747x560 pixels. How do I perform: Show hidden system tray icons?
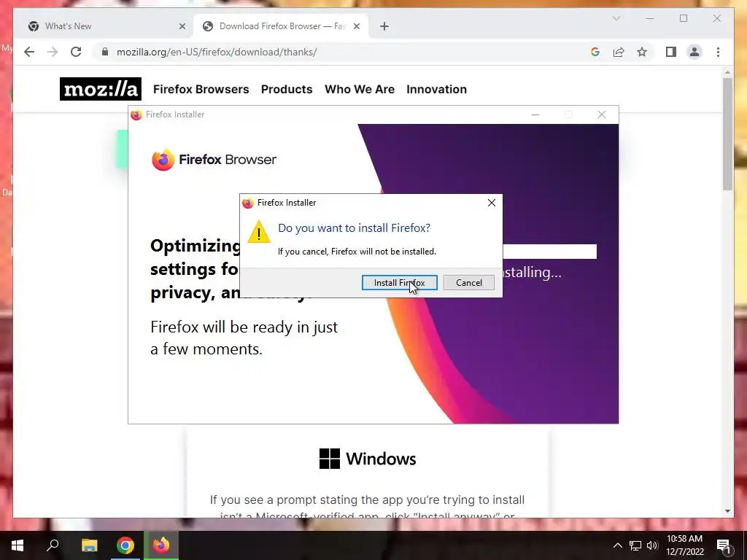pos(617,545)
